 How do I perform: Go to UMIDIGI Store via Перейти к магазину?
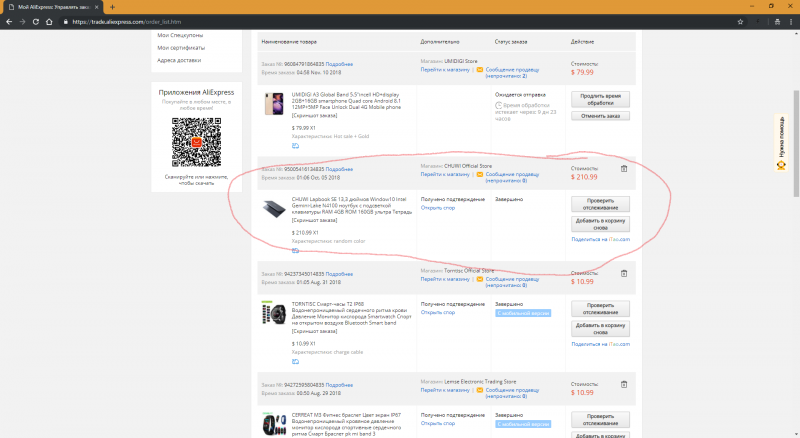pos(445,70)
